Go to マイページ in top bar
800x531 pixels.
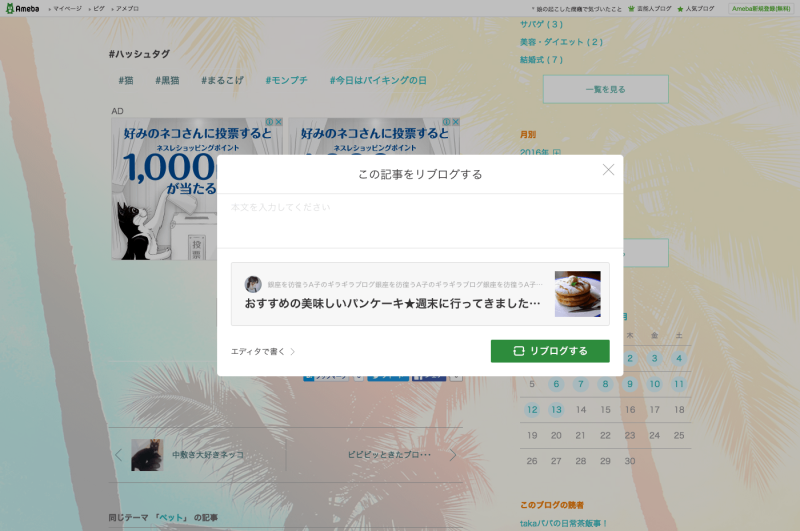65,9
